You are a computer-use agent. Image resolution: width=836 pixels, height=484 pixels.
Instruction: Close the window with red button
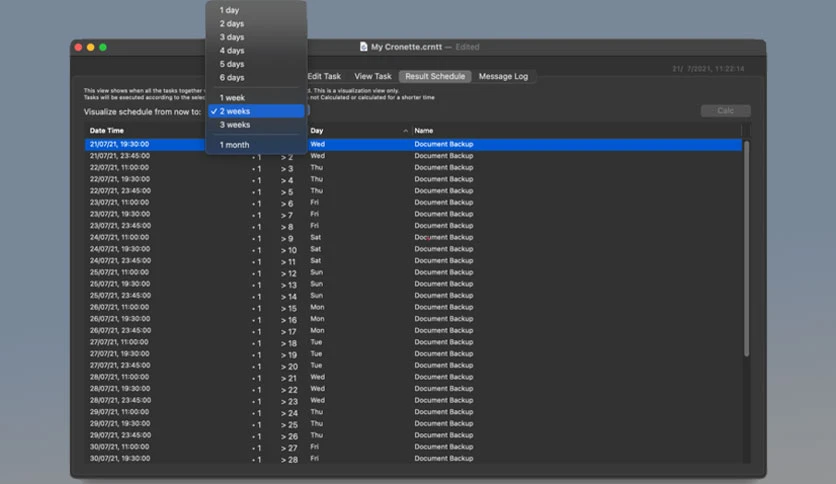click(x=78, y=47)
